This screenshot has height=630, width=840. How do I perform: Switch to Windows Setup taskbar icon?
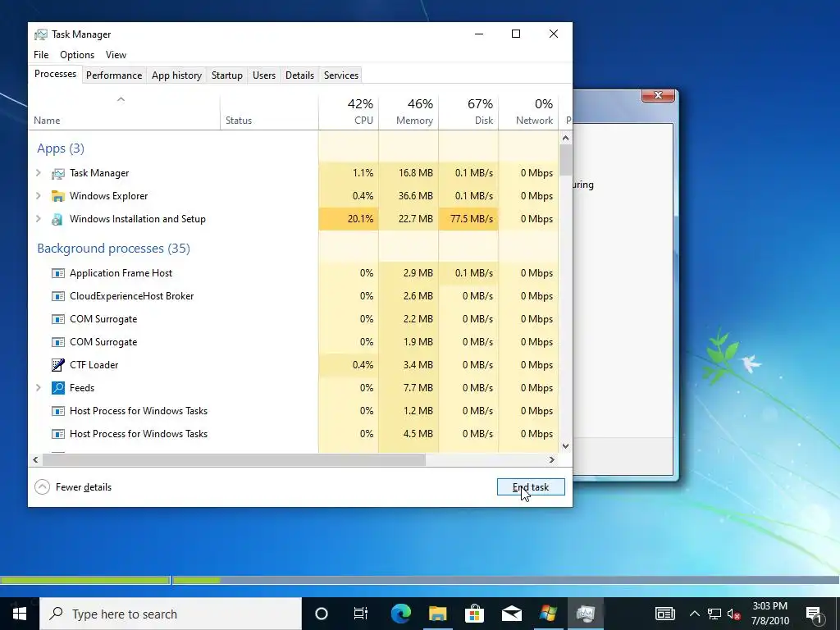pyautogui.click(x=549, y=614)
